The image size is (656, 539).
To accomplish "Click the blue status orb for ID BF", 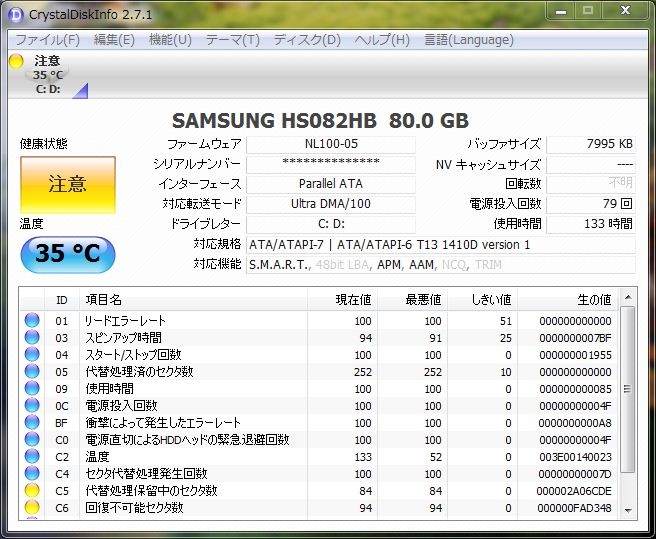I will coord(32,422).
